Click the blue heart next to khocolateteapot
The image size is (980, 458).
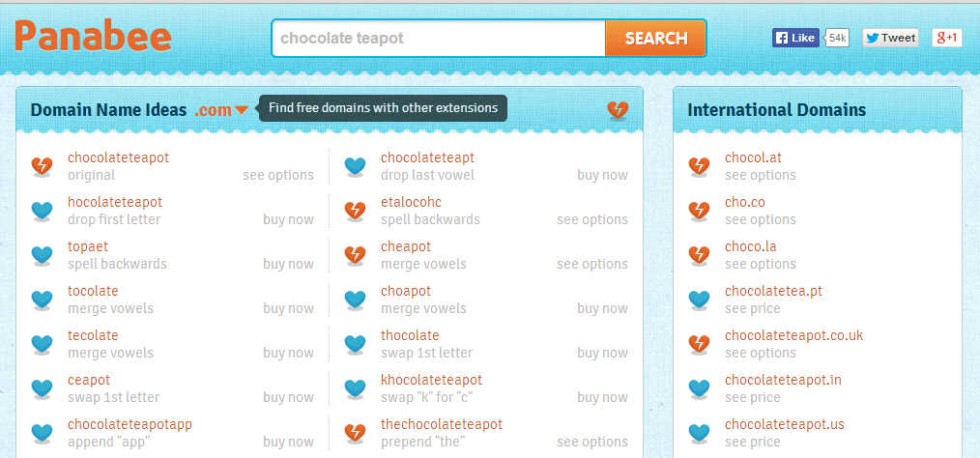[x=355, y=388]
